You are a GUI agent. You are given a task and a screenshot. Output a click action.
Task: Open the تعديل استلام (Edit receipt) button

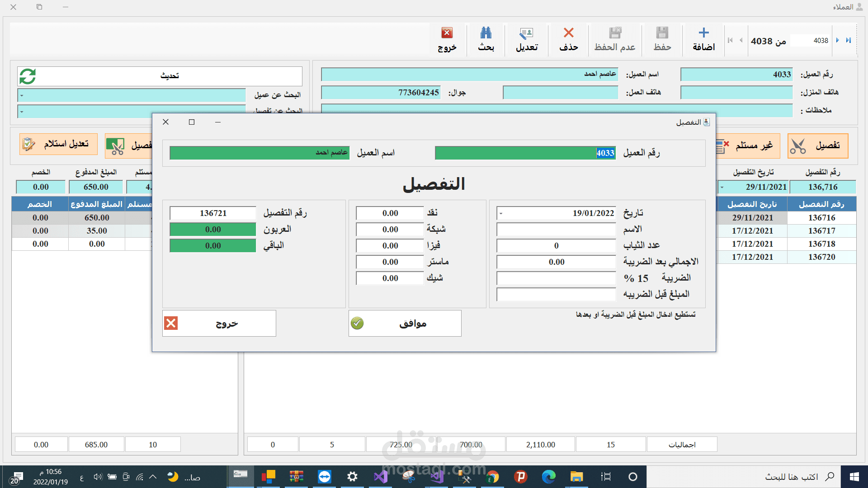click(58, 144)
